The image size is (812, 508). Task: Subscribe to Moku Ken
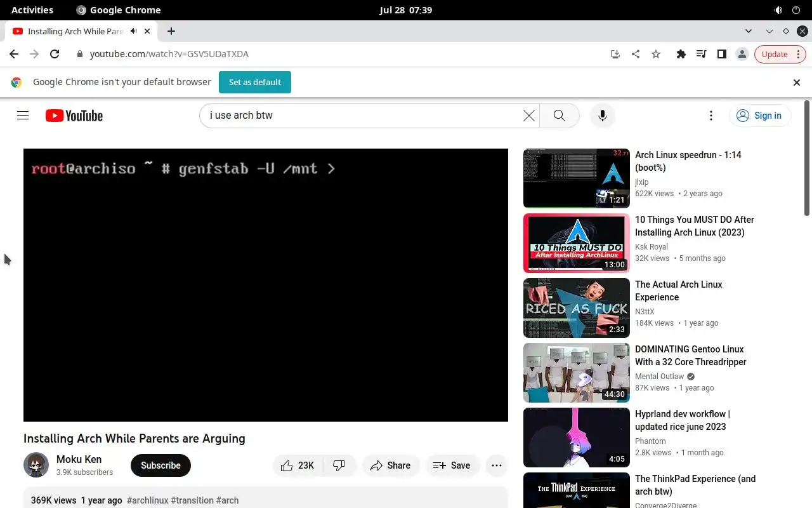tap(160, 465)
